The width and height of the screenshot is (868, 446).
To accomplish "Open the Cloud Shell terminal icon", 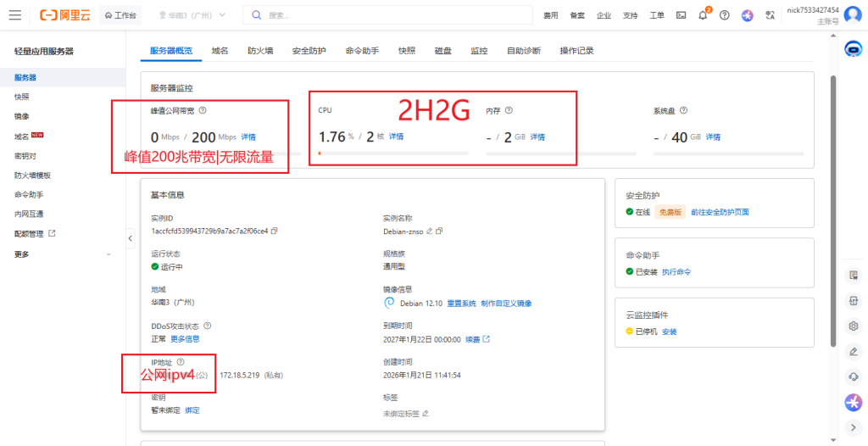I will pyautogui.click(x=681, y=15).
